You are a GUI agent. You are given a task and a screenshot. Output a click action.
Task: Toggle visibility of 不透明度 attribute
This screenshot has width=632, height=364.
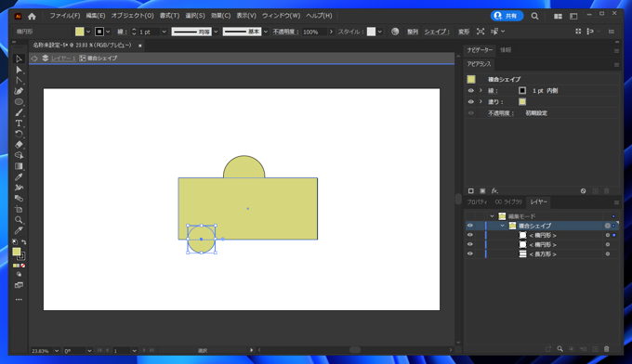pos(471,113)
